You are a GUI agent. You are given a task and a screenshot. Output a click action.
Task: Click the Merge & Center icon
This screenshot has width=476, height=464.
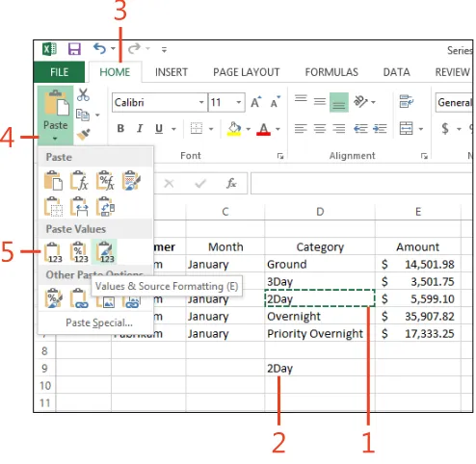coord(407,129)
